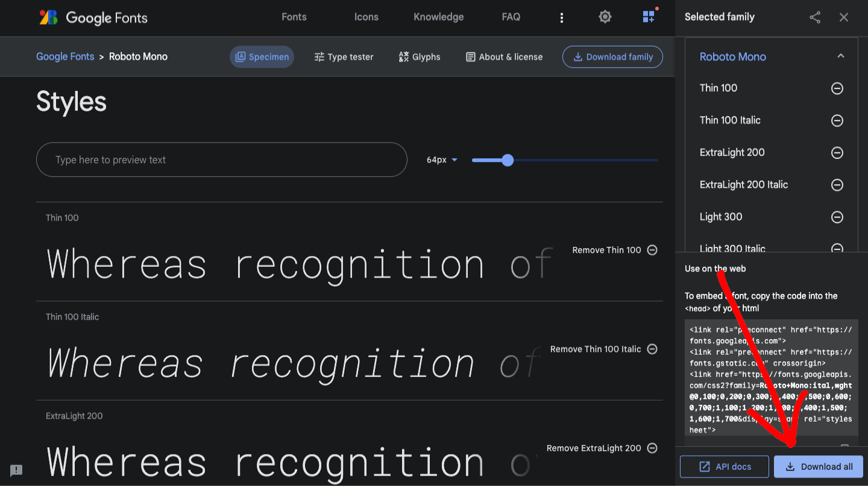Click the Download all button
This screenshot has height=486, width=868.
(x=818, y=467)
